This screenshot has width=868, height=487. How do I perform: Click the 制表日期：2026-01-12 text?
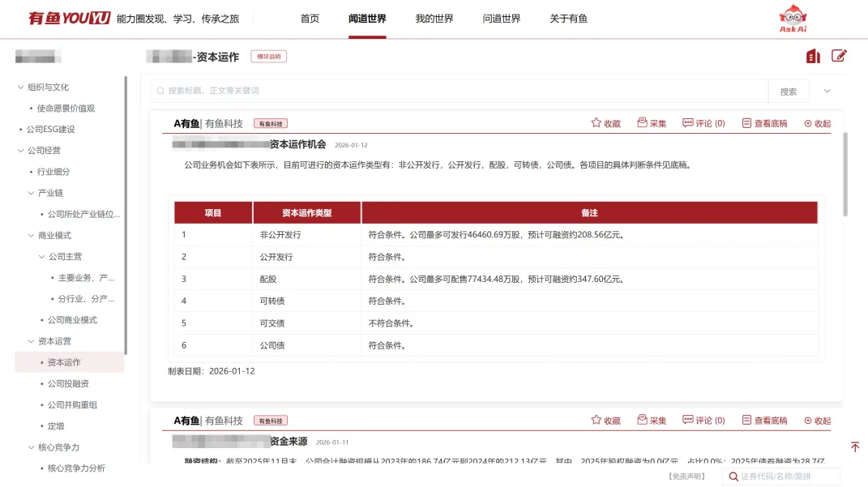coord(212,371)
